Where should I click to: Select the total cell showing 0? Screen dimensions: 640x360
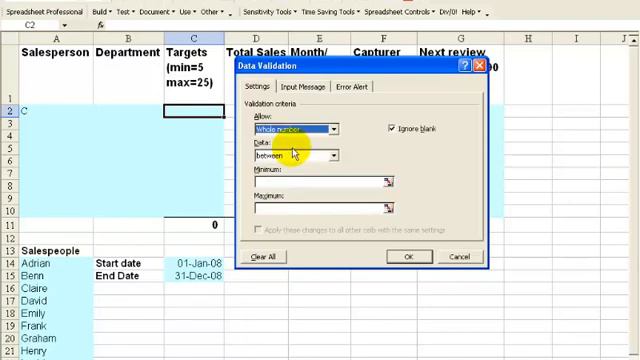(x=194, y=225)
